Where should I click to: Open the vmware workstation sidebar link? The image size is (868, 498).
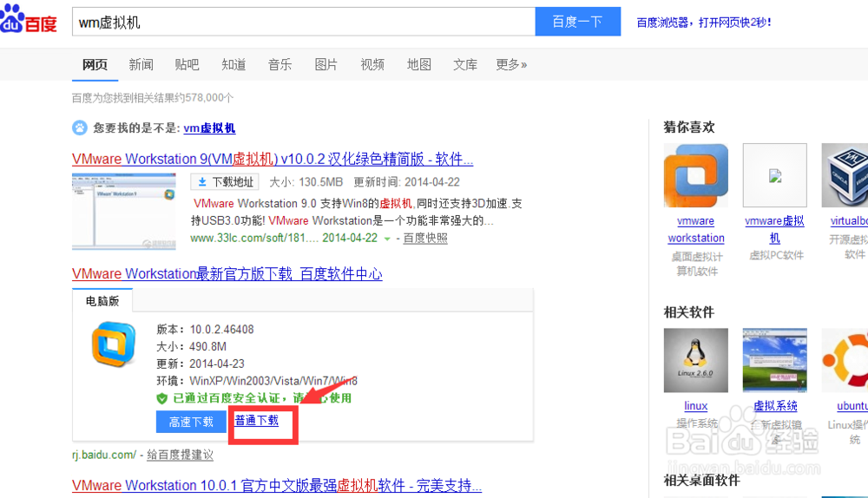pyautogui.click(x=696, y=230)
